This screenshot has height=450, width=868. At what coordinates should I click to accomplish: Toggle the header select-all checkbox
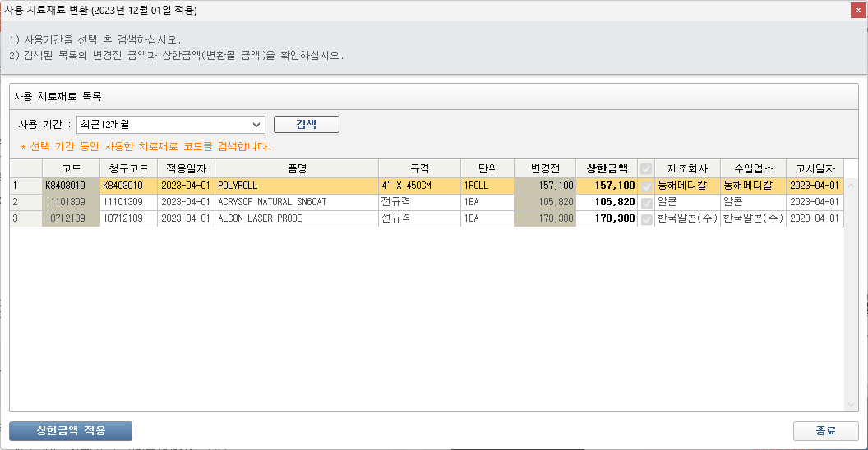(646, 168)
